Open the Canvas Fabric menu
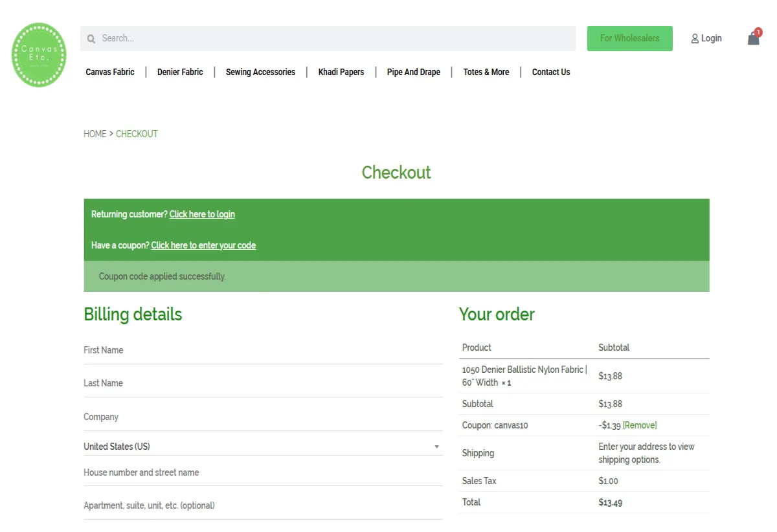The image size is (777, 532). point(110,72)
